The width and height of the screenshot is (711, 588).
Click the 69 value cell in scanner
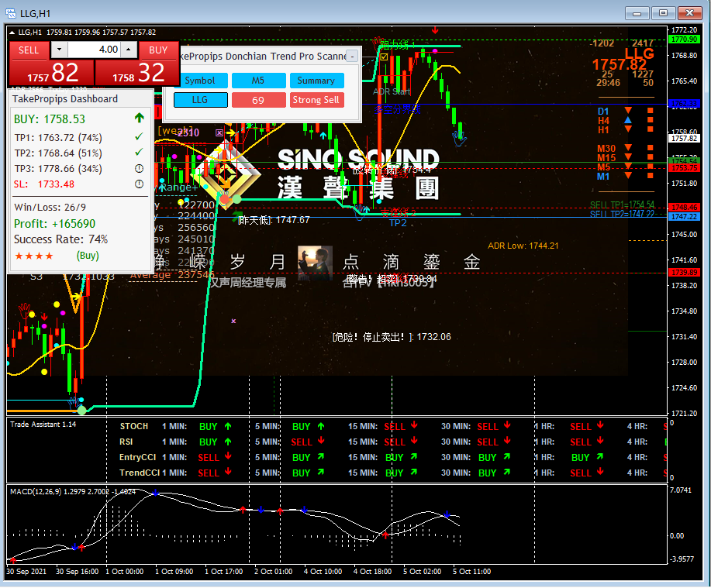258,100
